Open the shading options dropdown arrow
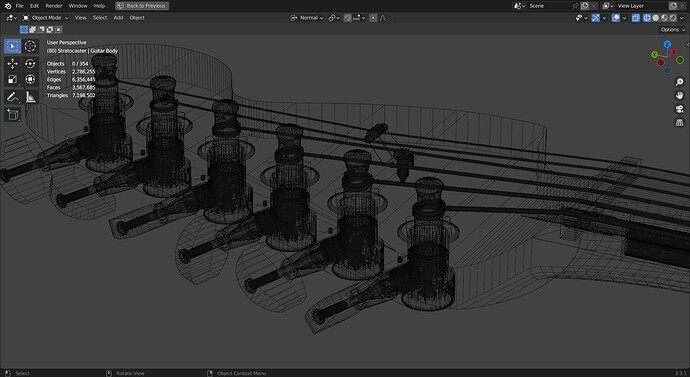Viewport: 690px width, 377px height. pos(682,18)
